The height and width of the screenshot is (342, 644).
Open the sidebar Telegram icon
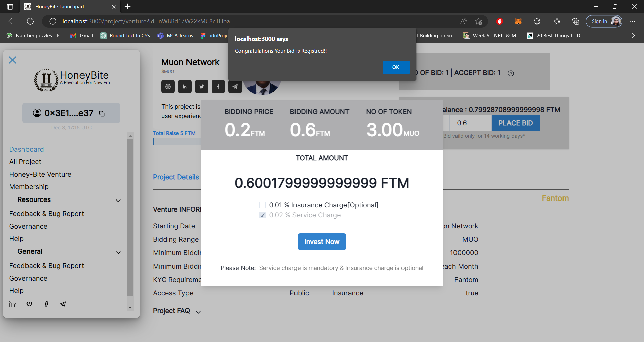(x=63, y=304)
